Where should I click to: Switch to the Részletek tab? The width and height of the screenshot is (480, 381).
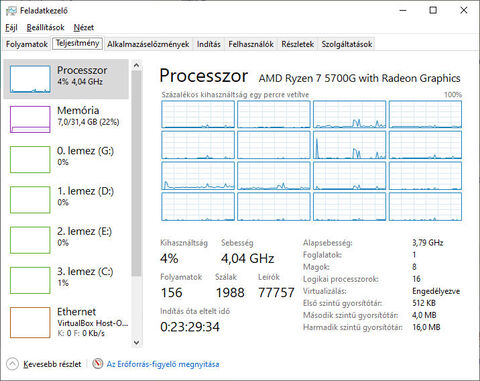click(x=297, y=44)
